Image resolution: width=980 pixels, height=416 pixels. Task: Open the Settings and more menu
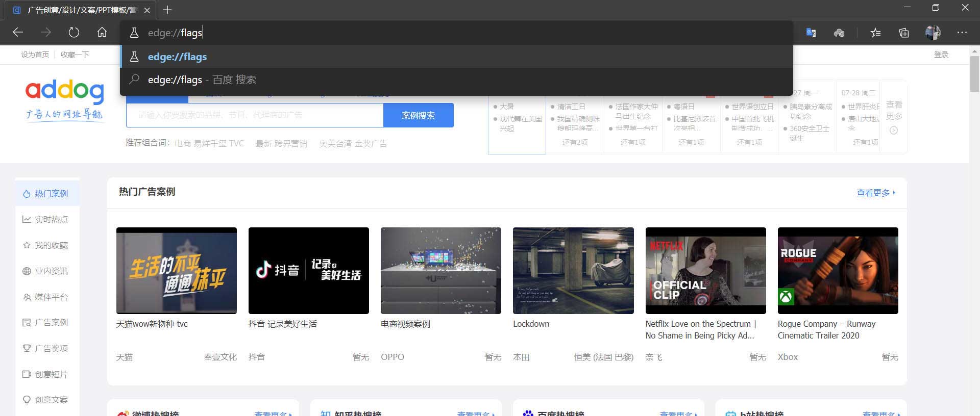pyautogui.click(x=962, y=33)
